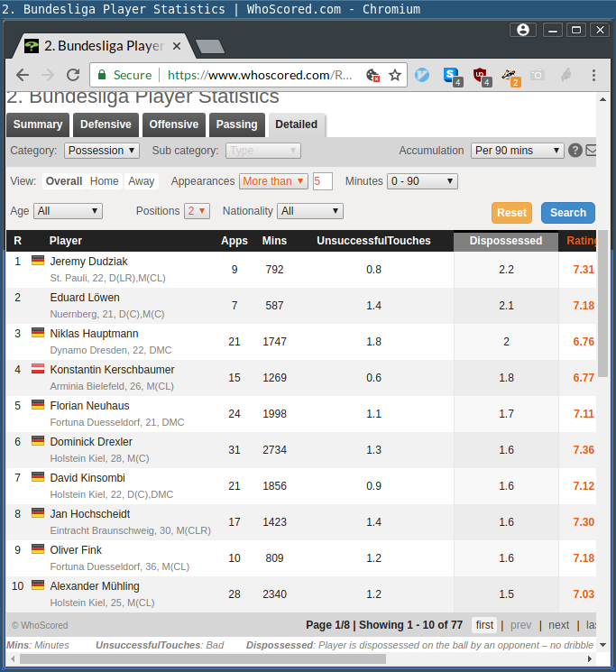Select the 2. Bundesliga Player browser tab
This screenshot has height=672, width=616.
[104, 46]
